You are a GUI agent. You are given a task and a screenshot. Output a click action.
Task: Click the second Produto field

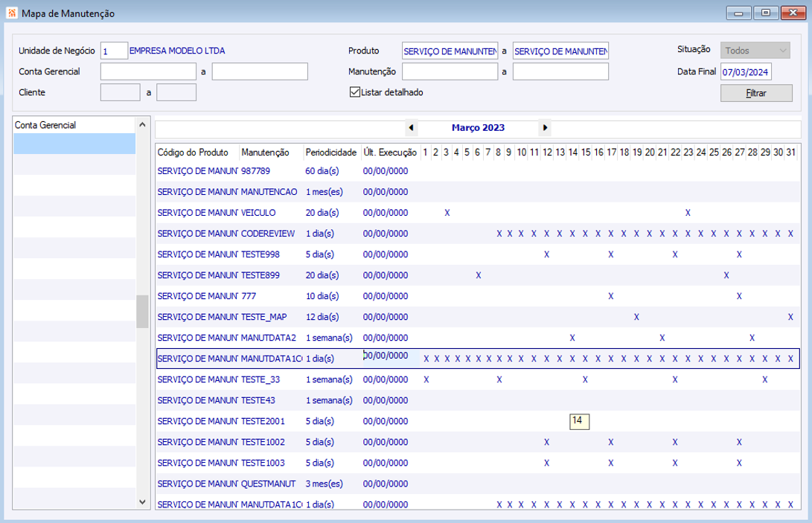(x=561, y=51)
